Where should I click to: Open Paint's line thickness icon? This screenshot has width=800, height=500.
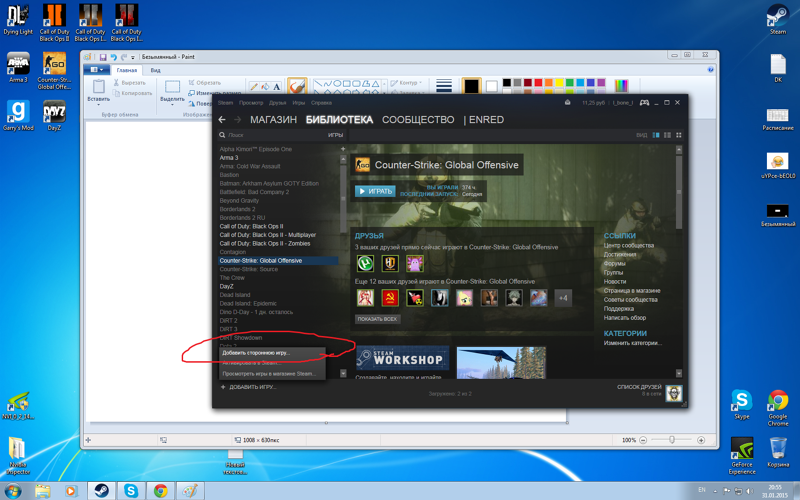[444, 86]
